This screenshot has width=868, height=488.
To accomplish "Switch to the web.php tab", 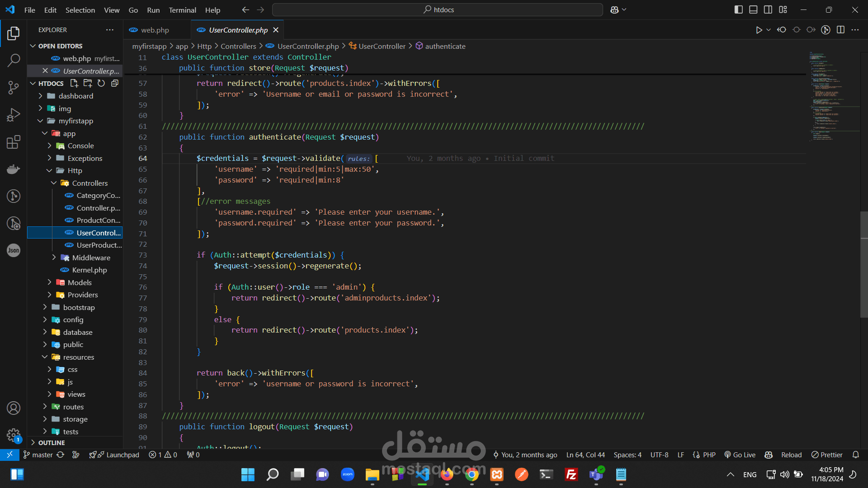I will (x=155, y=30).
